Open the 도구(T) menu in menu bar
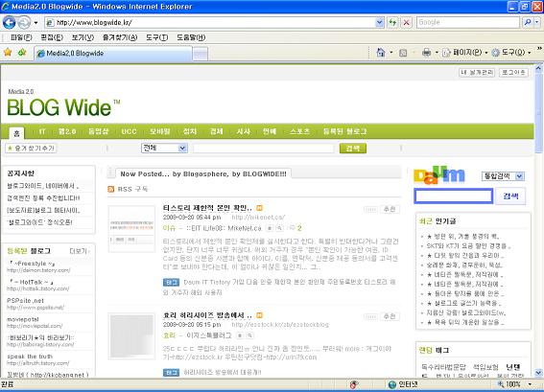 [x=156, y=37]
